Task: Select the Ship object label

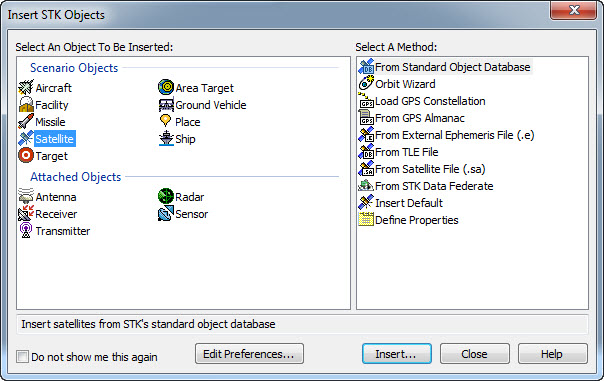Action: click(x=185, y=139)
